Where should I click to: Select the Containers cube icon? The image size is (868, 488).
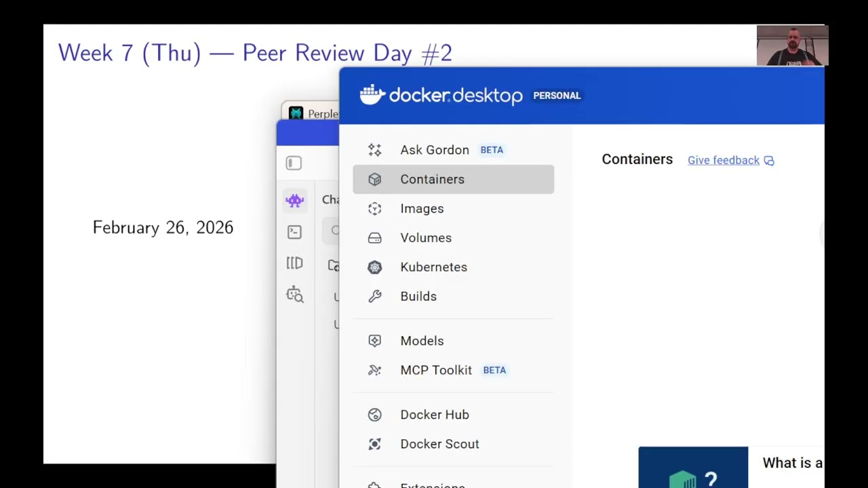[374, 179]
